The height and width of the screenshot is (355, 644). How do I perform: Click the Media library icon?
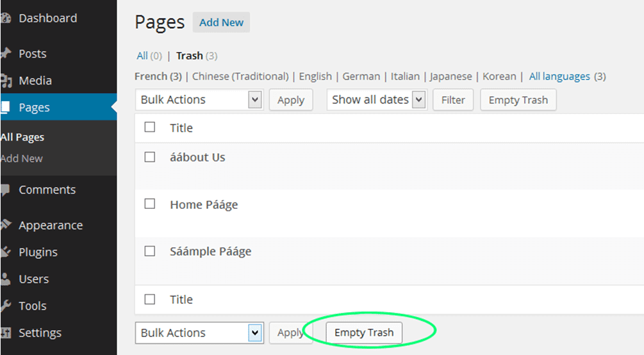click(x=6, y=81)
